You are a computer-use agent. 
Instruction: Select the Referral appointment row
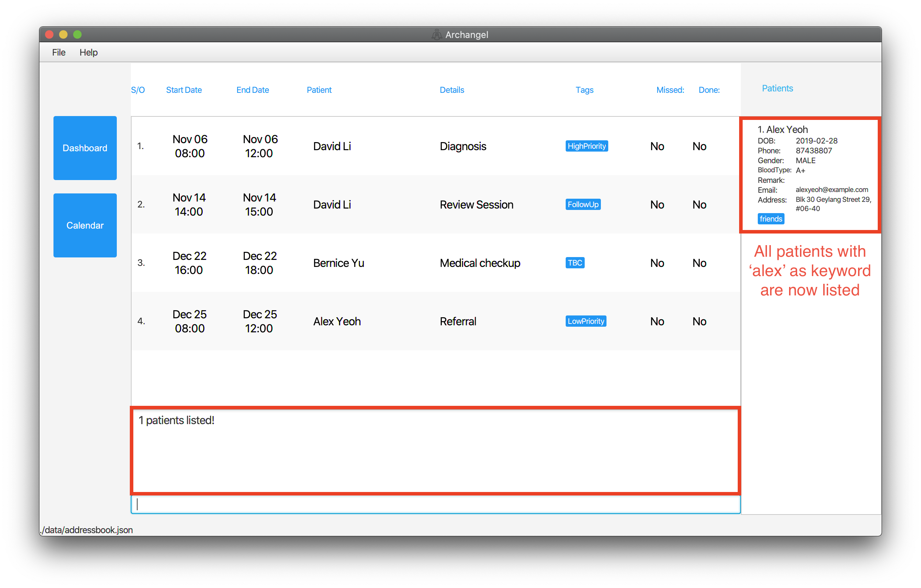coord(435,321)
